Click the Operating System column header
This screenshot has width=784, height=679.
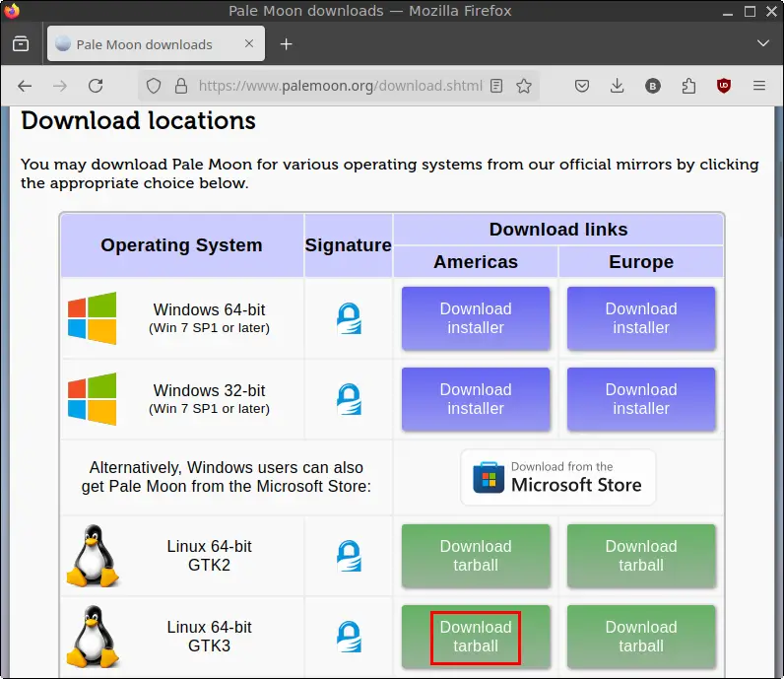click(181, 245)
